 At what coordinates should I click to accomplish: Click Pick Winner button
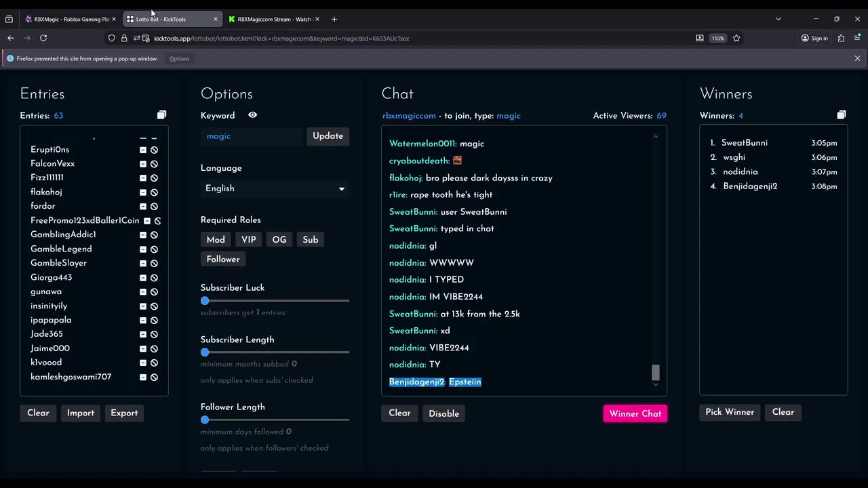click(730, 412)
